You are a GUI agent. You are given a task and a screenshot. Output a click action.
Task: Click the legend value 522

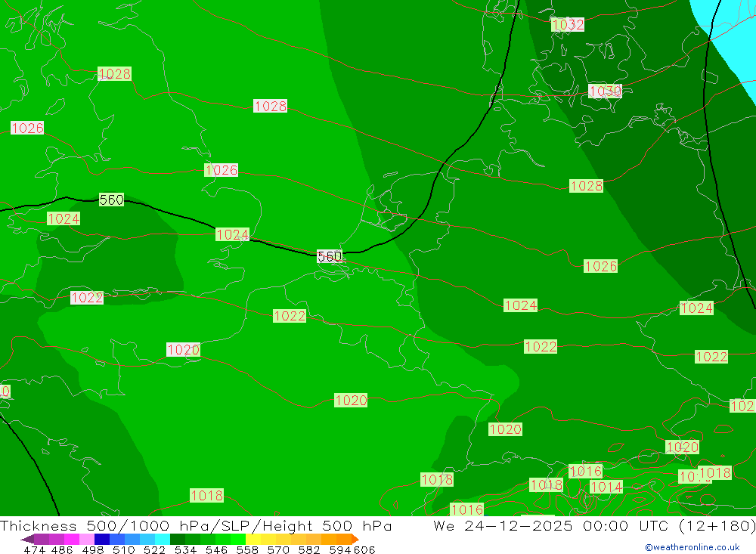point(154,549)
